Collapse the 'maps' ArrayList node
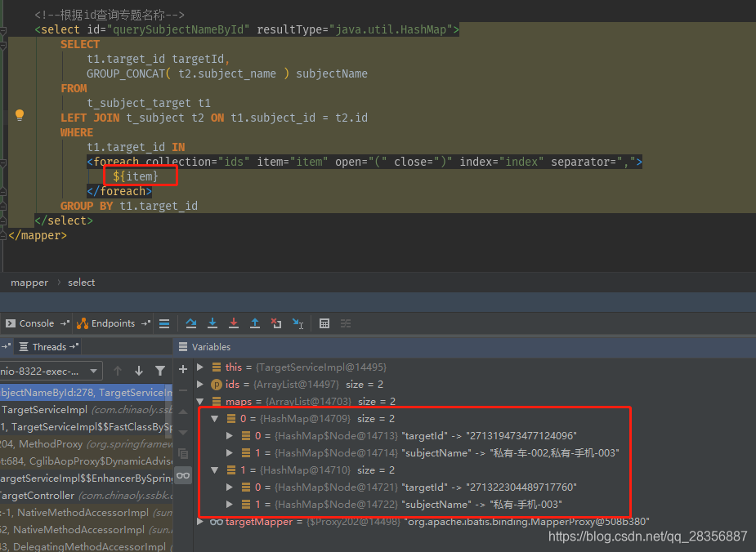Viewport: 756px width, 552px height. pos(200,401)
